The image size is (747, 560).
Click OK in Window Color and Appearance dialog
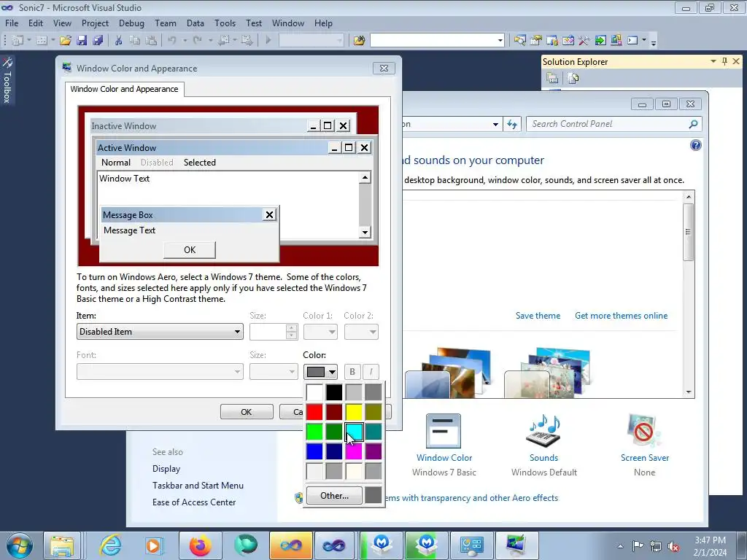[x=247, y=412]
